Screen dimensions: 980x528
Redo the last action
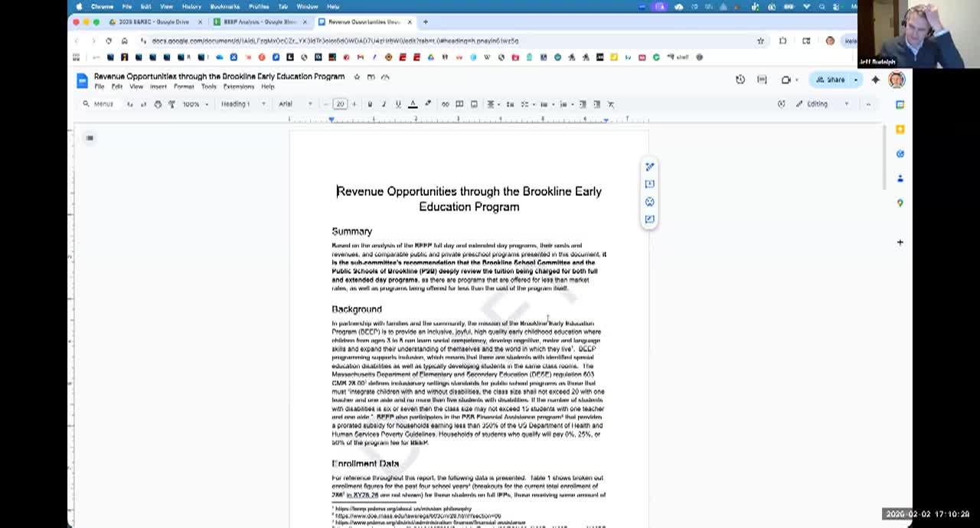[143, 104]
